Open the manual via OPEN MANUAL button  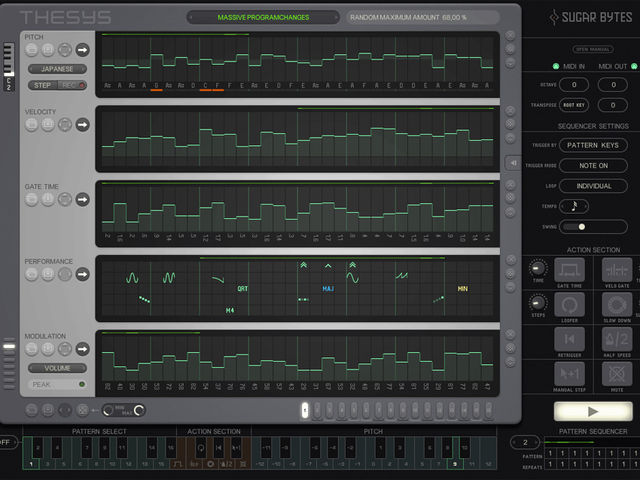tap(593, 49)
